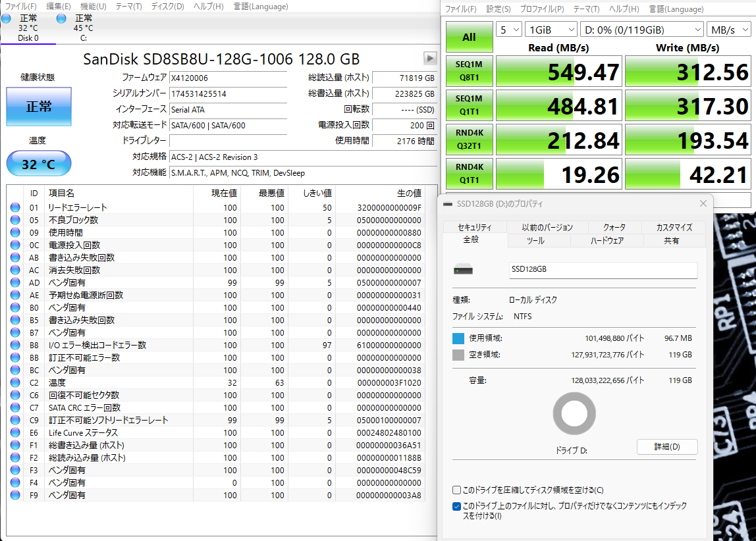
Task: Select the C: drive status orb
Action: (x=62, y=18)
